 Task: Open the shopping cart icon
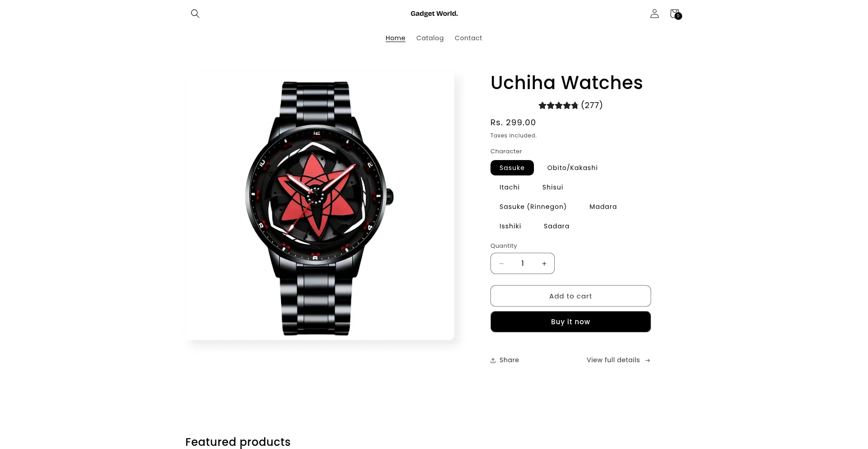coord(675,14)
